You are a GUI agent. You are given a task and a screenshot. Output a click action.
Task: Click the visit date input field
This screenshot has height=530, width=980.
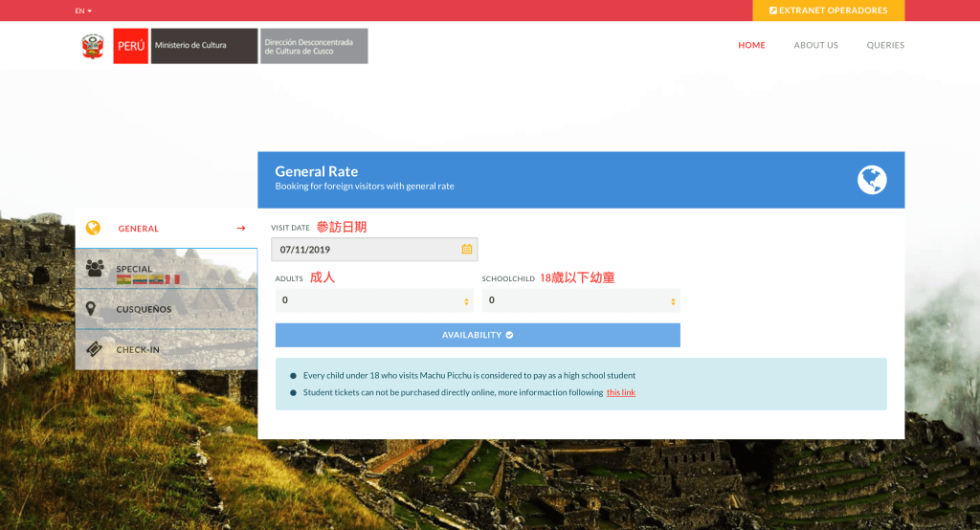(x=364, y=249)
